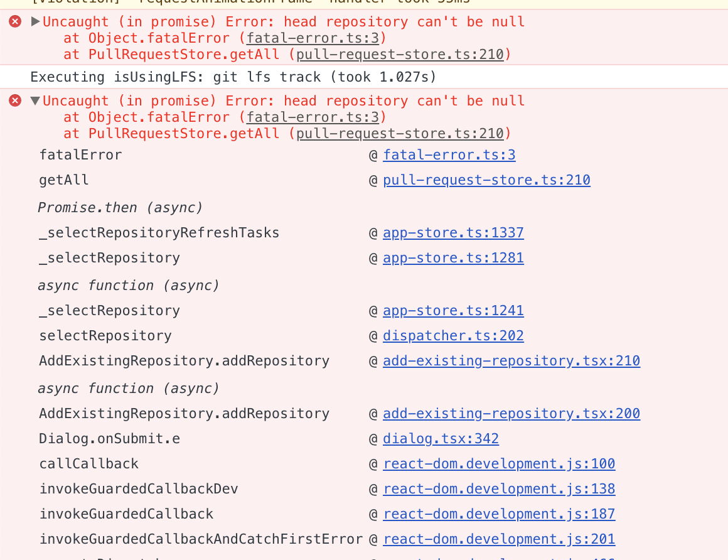728x560 pixels.
Task: Open react-dom.development.js:187 source link
Action: point(499,514)
